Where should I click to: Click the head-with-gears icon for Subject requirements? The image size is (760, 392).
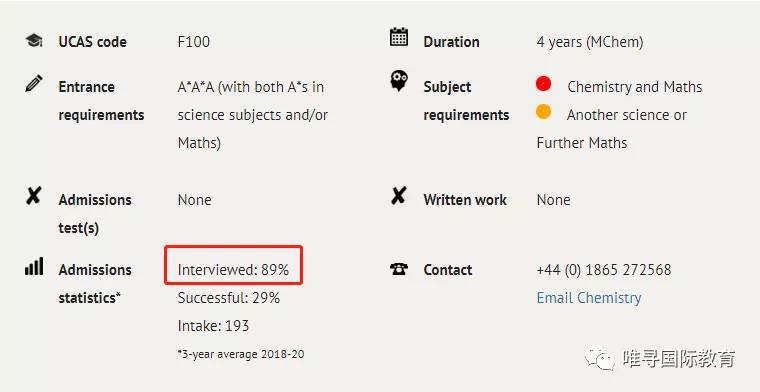[399, 80]
